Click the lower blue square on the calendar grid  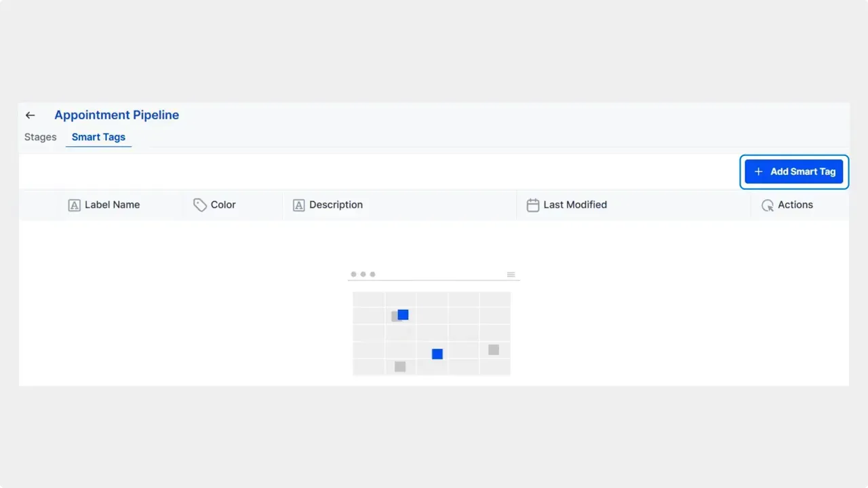coord(437,353)
